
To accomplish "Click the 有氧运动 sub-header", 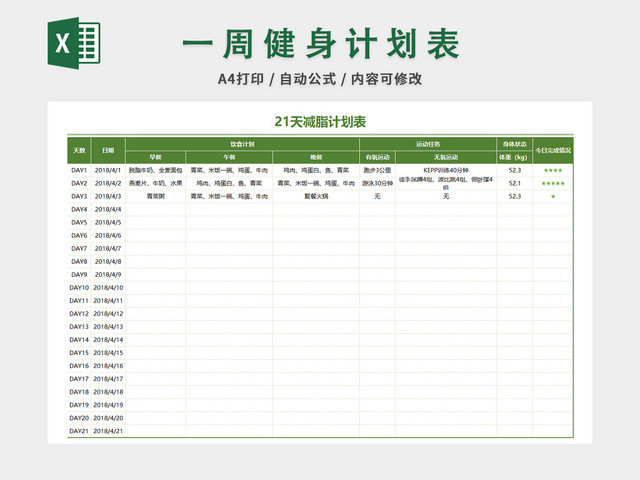I will click(378, 157).
